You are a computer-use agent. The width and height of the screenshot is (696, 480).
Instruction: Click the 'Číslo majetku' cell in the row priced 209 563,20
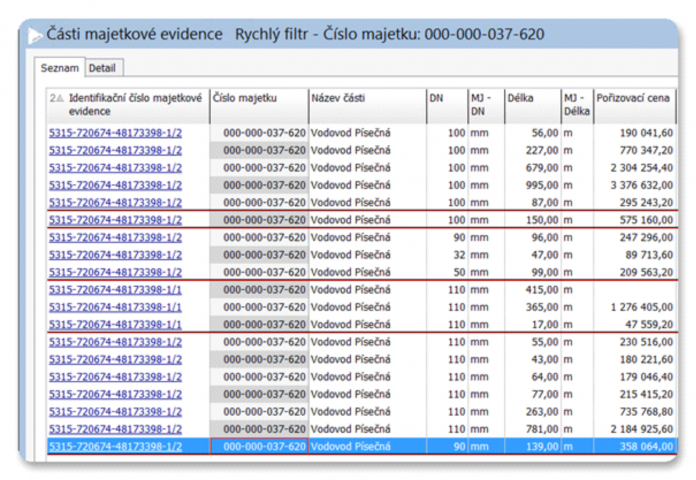259,272
